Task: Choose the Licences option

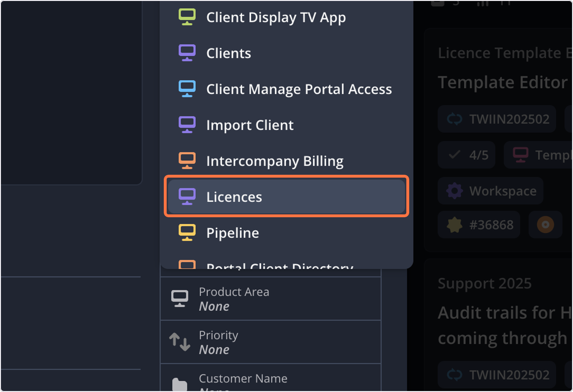Action: 286,197
